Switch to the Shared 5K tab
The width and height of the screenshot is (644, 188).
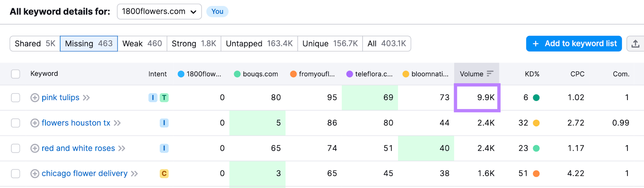[35, 44]
